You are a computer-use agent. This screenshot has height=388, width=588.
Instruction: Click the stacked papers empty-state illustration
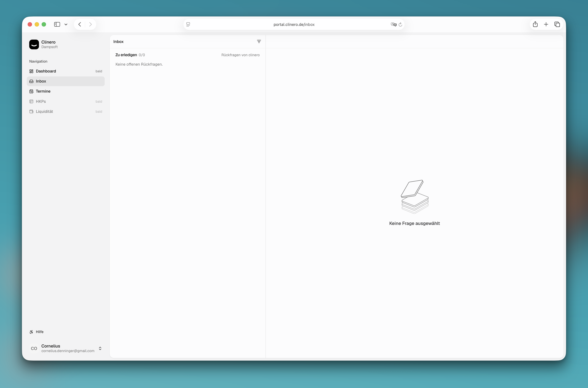pyautogui.click(x=415, y=197)
